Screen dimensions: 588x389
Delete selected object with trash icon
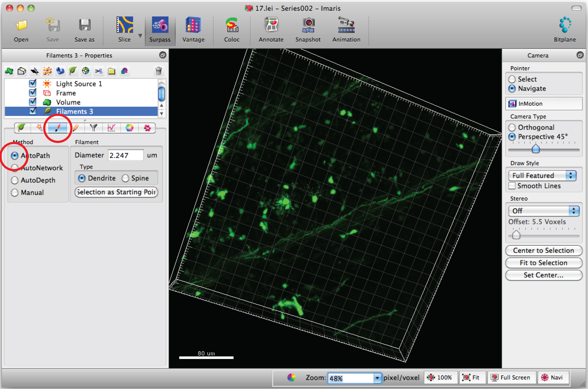159,71
